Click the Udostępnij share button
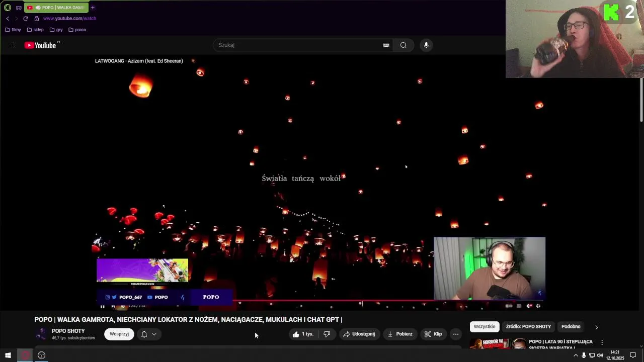Image resolution: width=644 pixels, height=362 pixels. click(x=359, y=334)
